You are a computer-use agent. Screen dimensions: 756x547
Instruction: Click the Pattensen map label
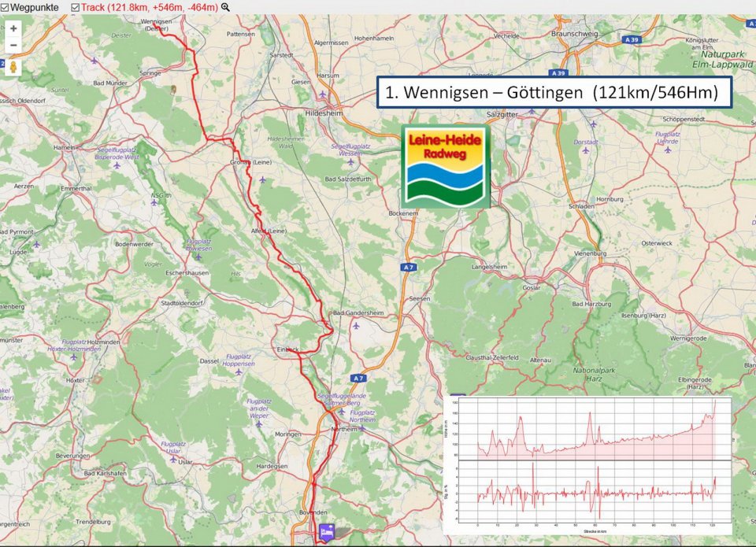[x=241, y=34]
